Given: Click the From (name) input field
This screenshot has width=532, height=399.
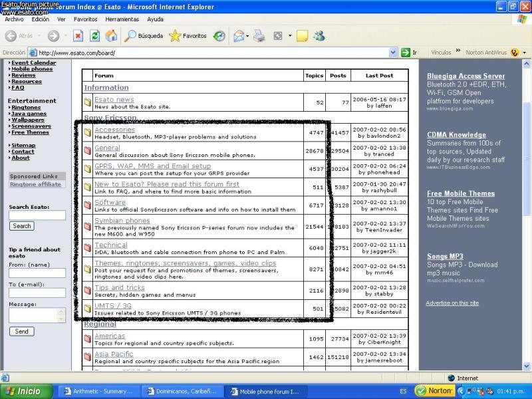Looking at the screenshot, I should click(37, 273).
